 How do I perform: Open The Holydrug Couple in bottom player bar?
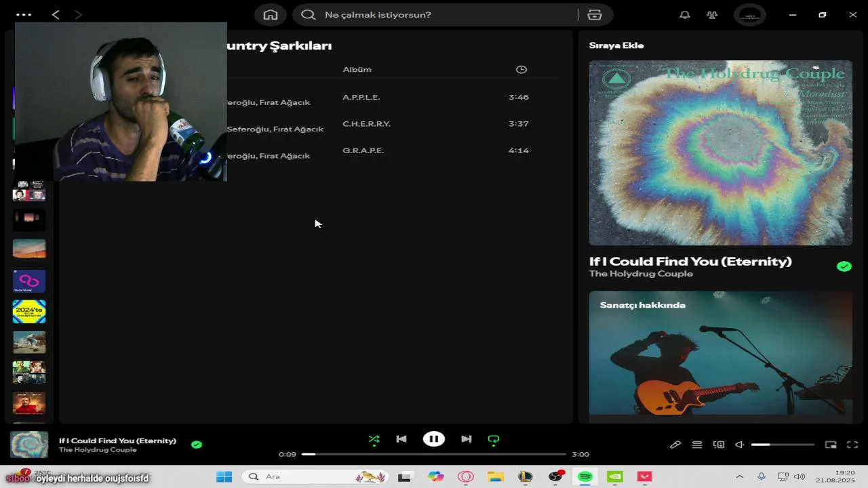point(98,450)
